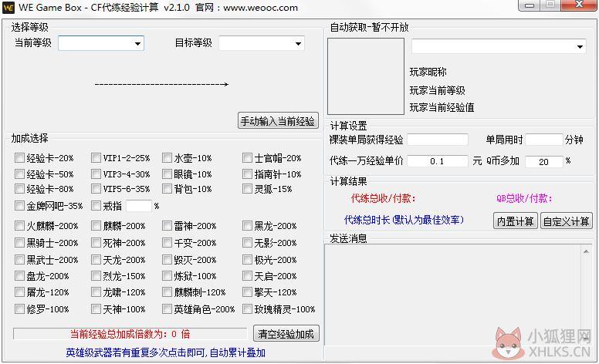This screenshot has width=599, height=364.
Task: Click the 手动输入当前经验 button
Action: click(x=278, y=121)
